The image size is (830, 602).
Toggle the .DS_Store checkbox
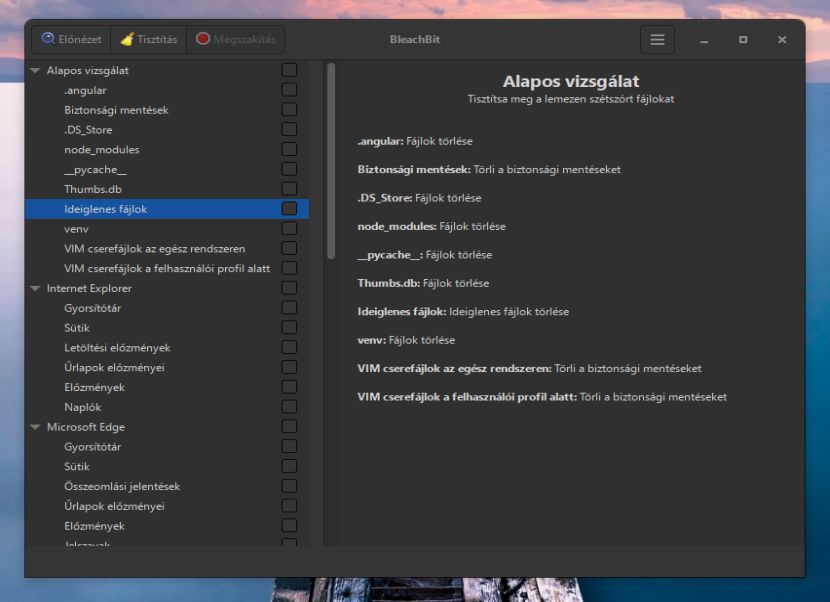tap(289, 130)
